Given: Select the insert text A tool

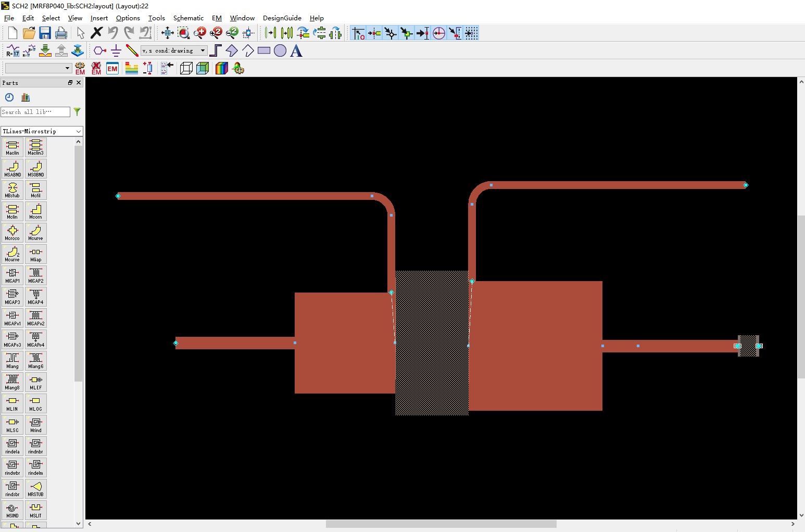Looking at the screenshot, I should (296, 50).
